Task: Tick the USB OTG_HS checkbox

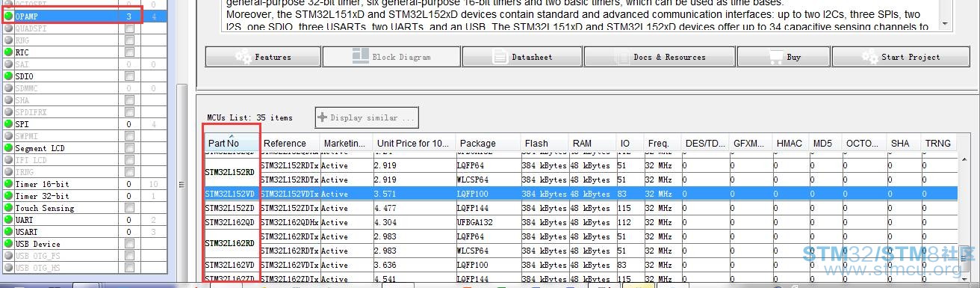Action: 130,268
